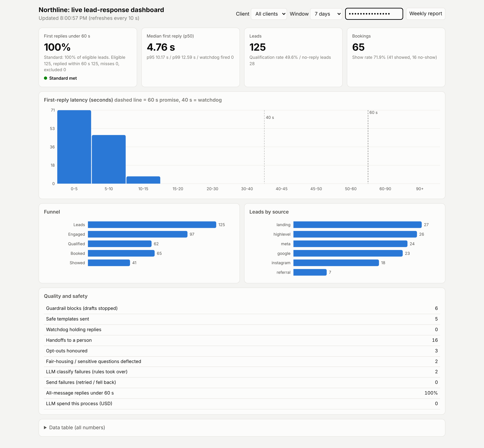The image size is (484, 448).
Task: Click the 'Handoffs to a person' row
Action: (242, 340)
